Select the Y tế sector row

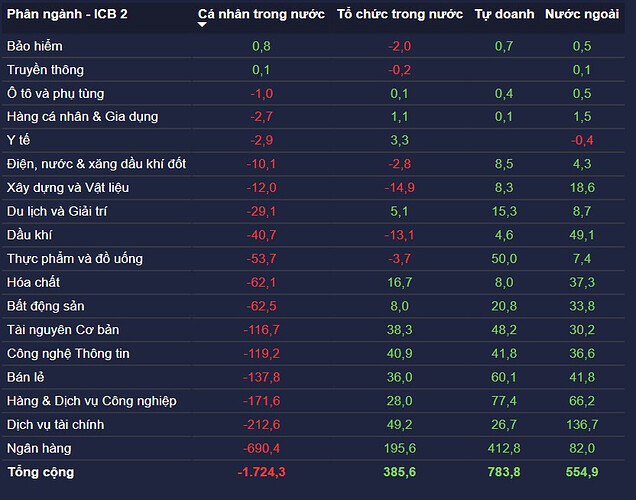(x=18, y=140)
